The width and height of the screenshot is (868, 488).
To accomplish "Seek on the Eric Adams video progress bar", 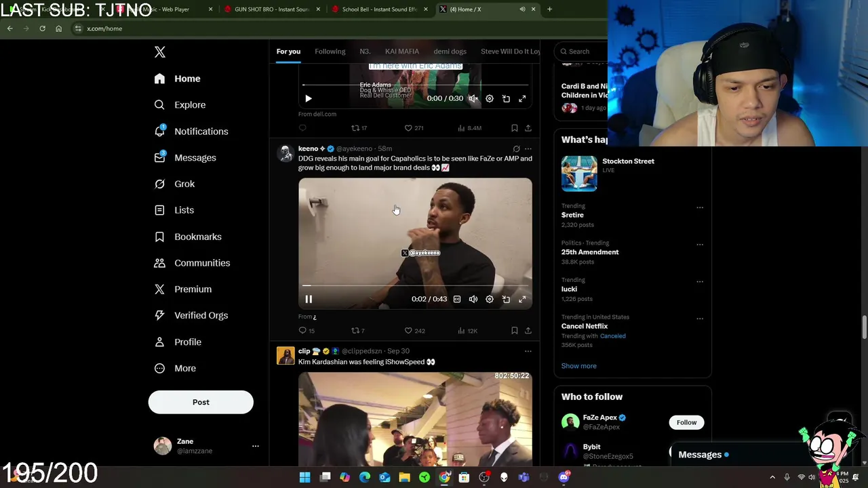I will [x=415, y=85].
